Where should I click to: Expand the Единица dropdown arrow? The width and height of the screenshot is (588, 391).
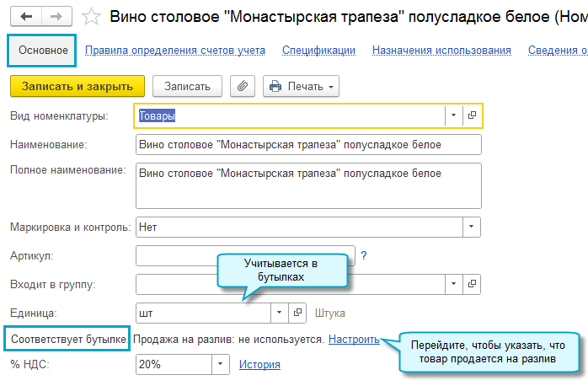279,313
